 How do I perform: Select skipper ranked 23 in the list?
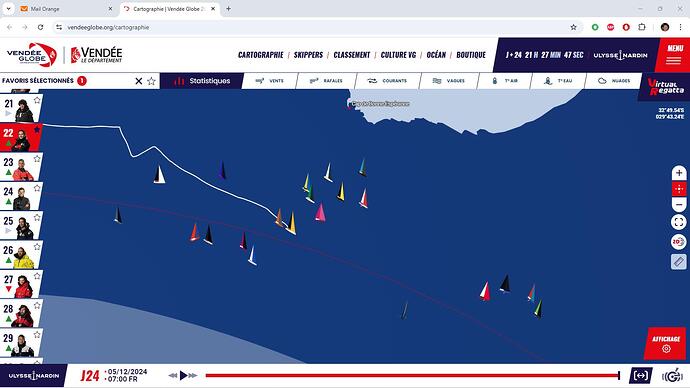tap(21, 167)
